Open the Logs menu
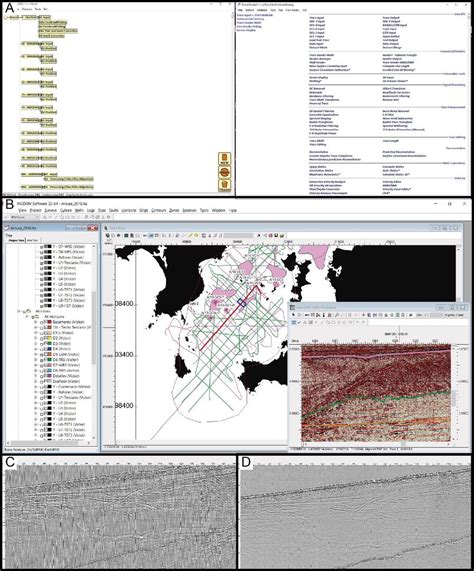Image resolution: width=474 pixels, height=571 pixels. click(x=91, y=210)
